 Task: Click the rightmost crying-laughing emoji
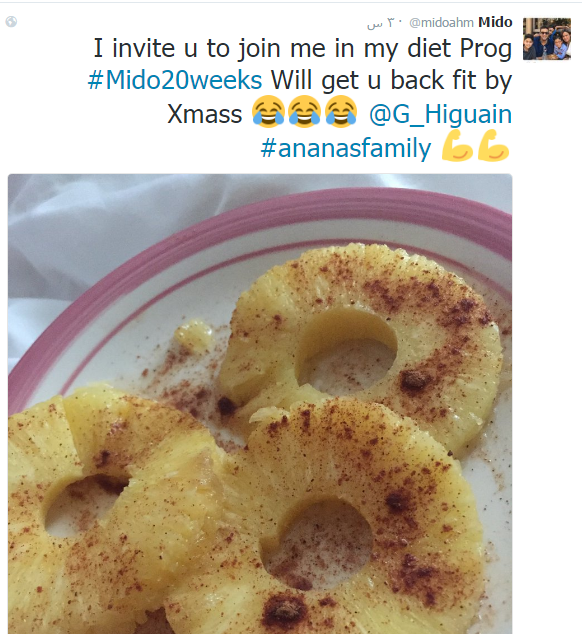tap(341, 111)
